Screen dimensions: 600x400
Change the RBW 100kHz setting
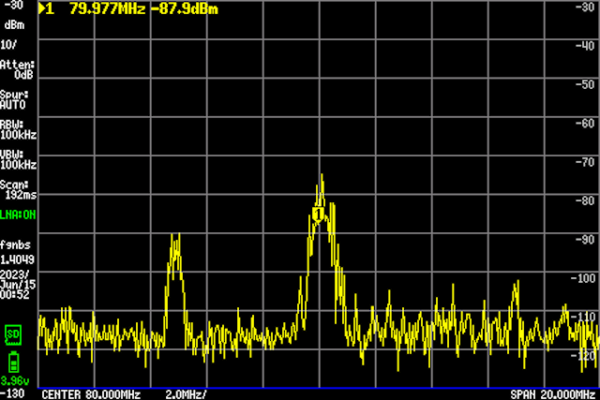point(18,128)
